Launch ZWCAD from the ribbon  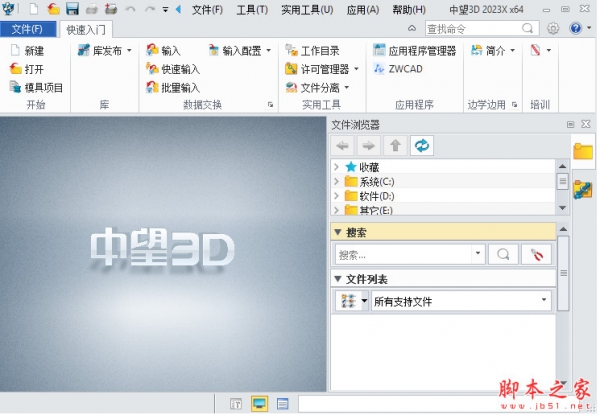(x=398, y=69)
